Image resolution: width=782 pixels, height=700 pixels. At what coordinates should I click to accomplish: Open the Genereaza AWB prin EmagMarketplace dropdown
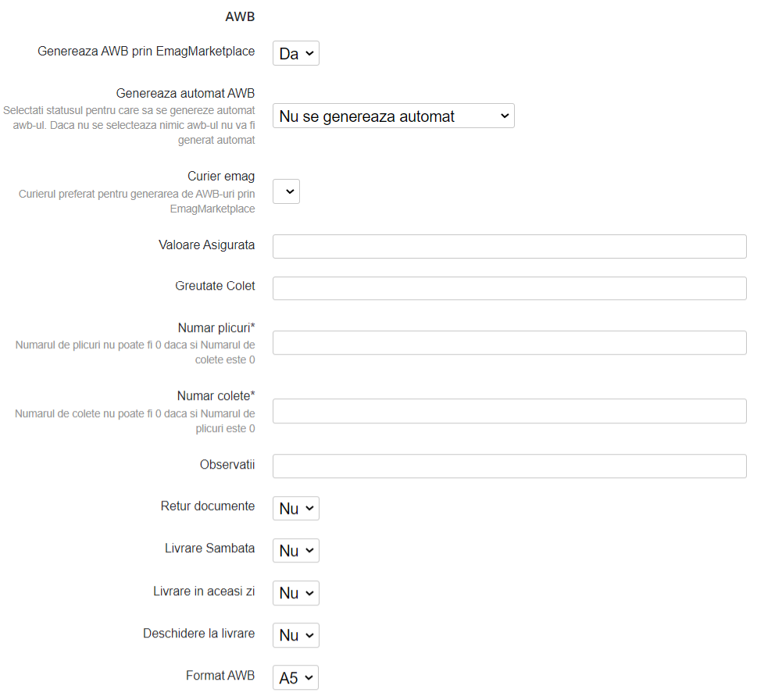click(295, 52)
